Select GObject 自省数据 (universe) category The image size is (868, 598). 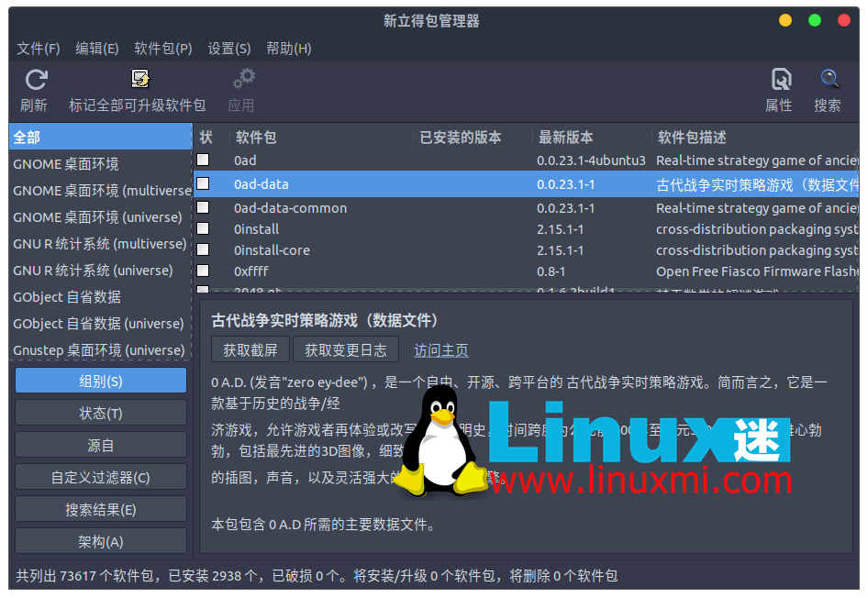click(100, 323)
